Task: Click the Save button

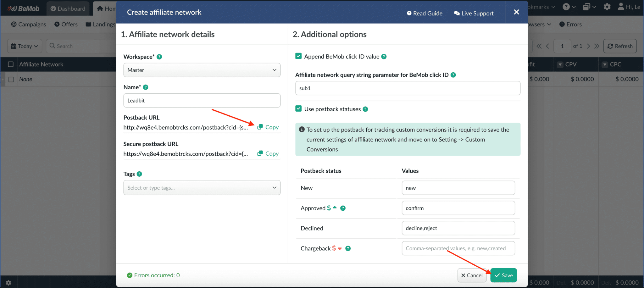Action: point(503,275)
